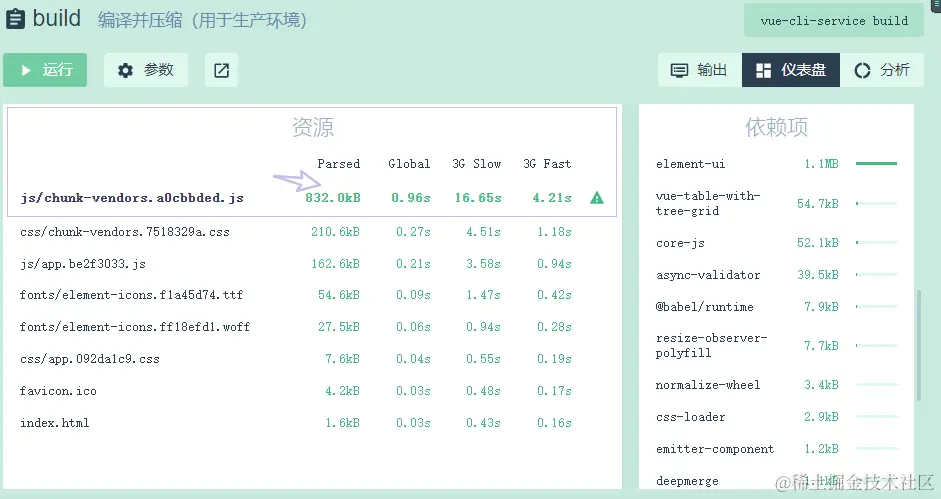Click the dependencies panel scrollbar
941x499 pixels.
pos(918,345)
